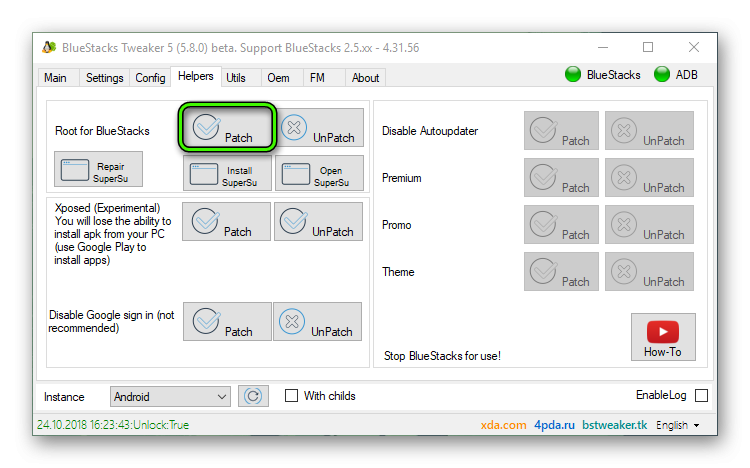
Task: Click the Root for BlueStacks label
Action: [x=102, y=131]
